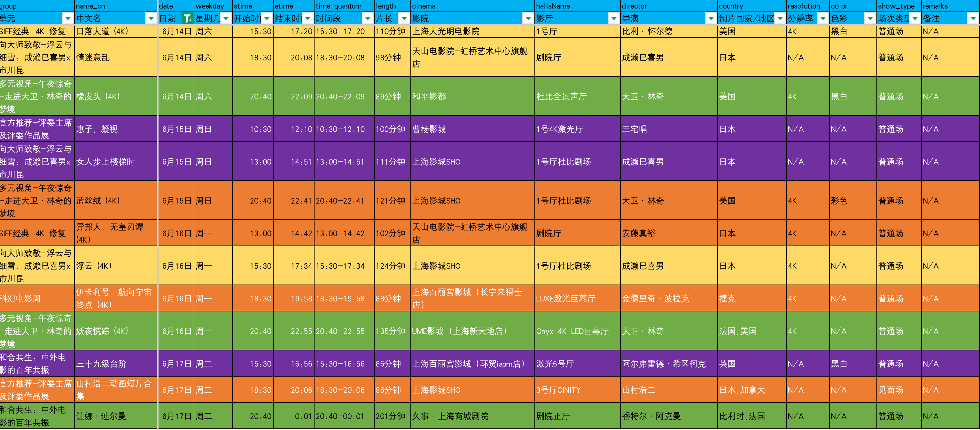
Task: Select cell '妖夜慌踪（4K）'
Action: [x=116, y=331]
